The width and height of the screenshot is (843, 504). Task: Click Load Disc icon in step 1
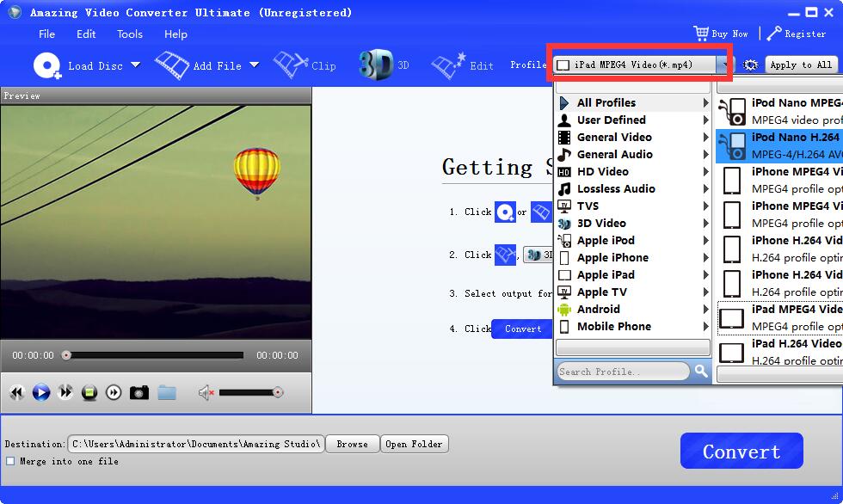(505, 212)
